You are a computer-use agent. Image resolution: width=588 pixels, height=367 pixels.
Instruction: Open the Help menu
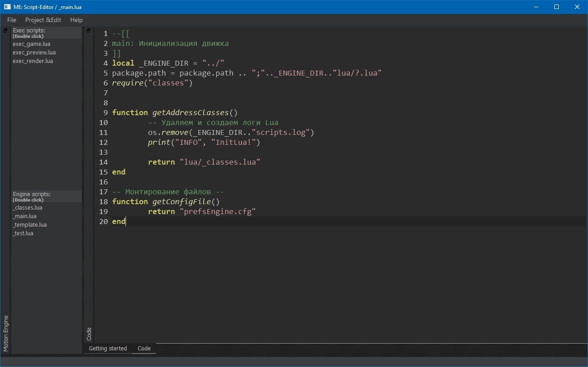[76, 20]
